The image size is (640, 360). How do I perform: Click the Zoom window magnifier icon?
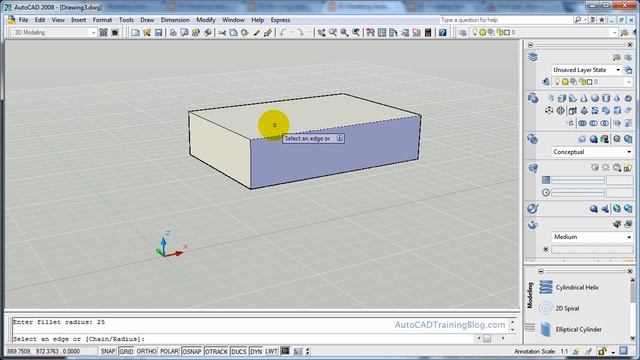pos(344,33)
